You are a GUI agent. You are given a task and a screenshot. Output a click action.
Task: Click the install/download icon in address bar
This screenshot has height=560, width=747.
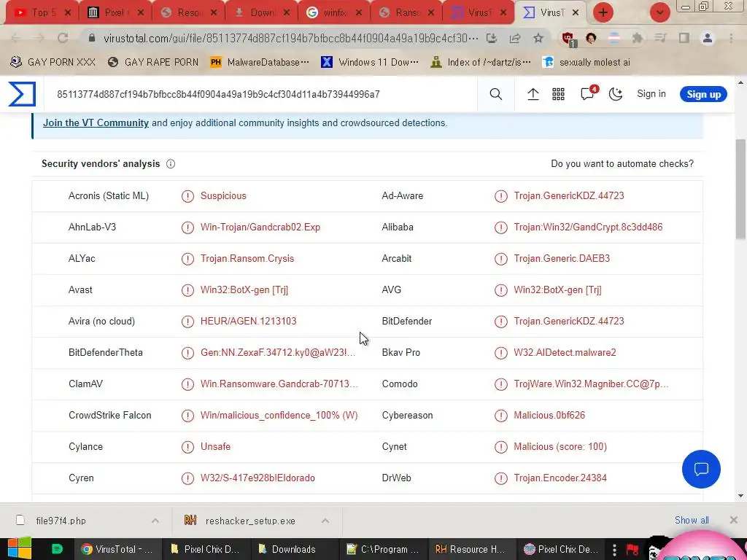tap(492, 38)
